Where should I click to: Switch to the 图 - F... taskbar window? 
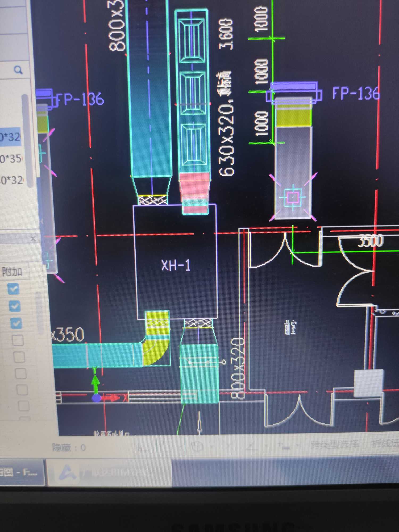[21, 472]
